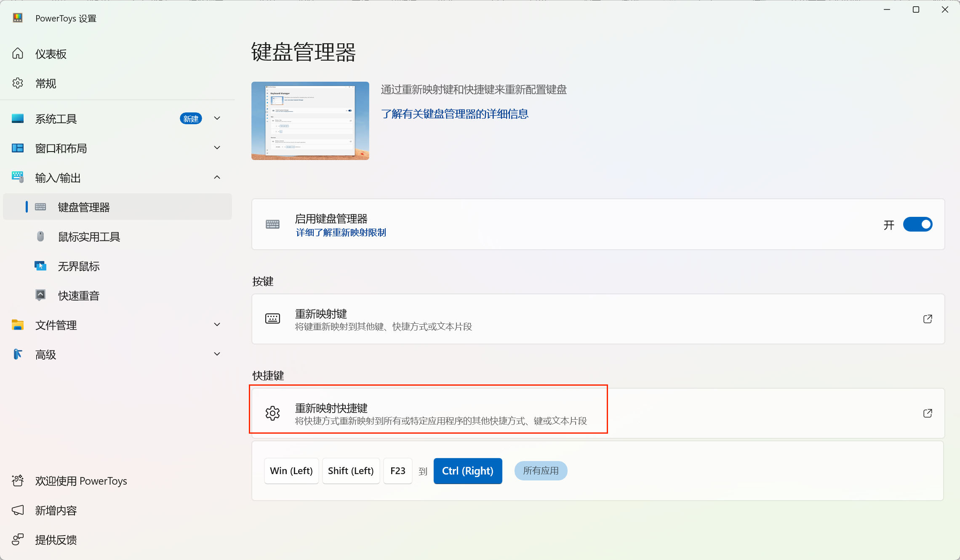Open 提供反馈 feedback icon

point(18,539)
